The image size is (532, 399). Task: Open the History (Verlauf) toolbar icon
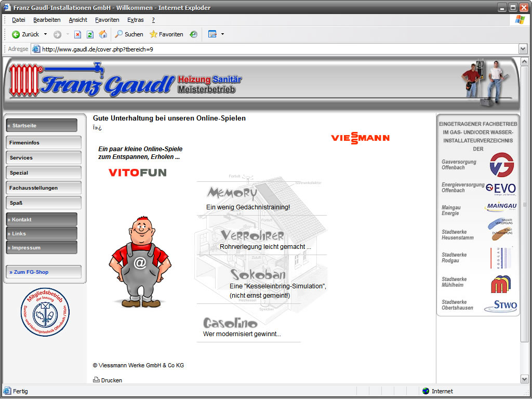click(x=193, y=34)
